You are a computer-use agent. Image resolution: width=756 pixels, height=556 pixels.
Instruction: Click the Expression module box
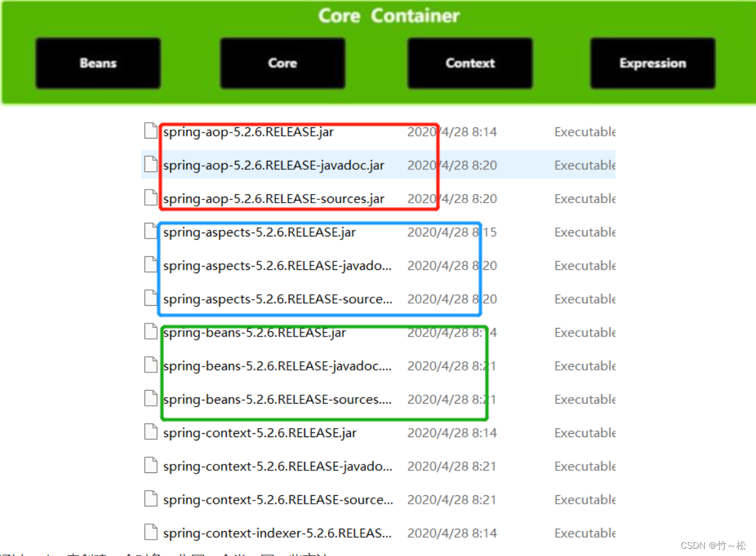(653, 63)
